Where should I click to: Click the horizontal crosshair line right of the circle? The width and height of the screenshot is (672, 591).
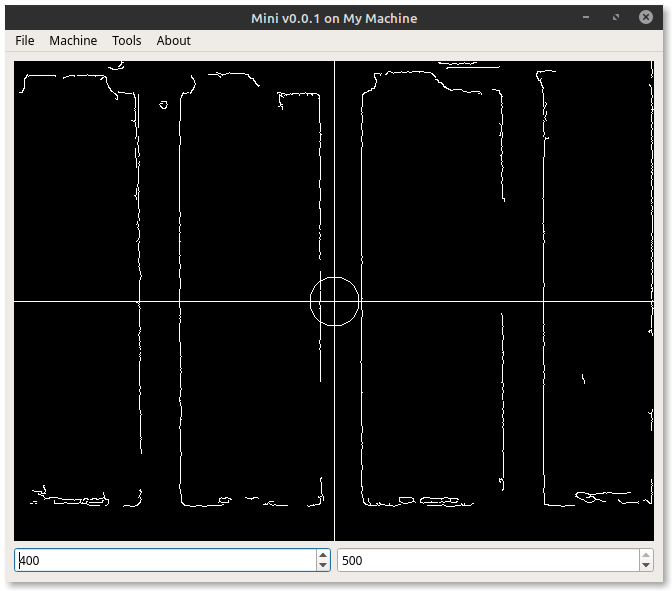[500, 301]
